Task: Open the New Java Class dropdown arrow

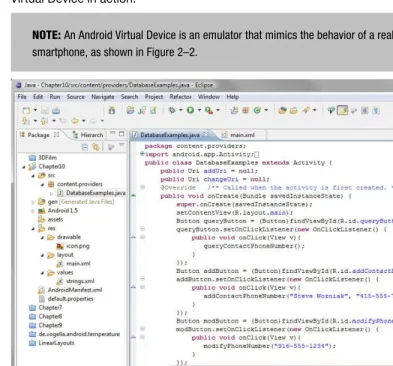Action: coord(266,110)
